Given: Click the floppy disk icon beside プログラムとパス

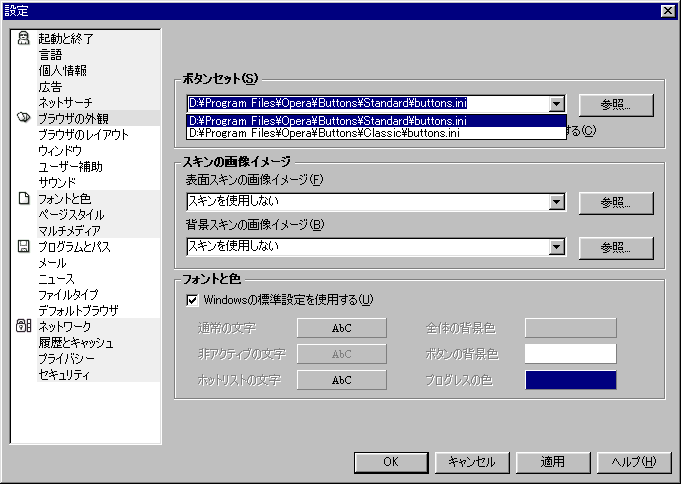Looking at the screenshot, I should (x=23, y=246).
